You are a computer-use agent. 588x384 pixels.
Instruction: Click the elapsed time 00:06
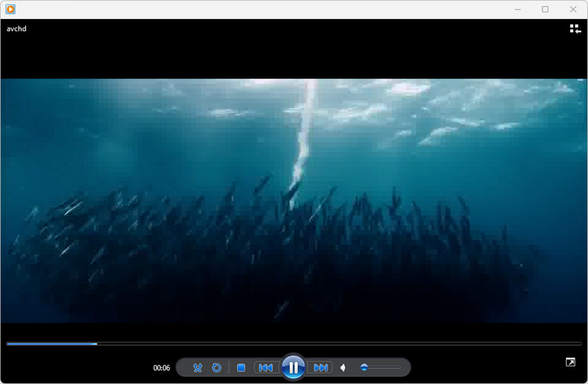pyautogui.click(x=162, y=368)
